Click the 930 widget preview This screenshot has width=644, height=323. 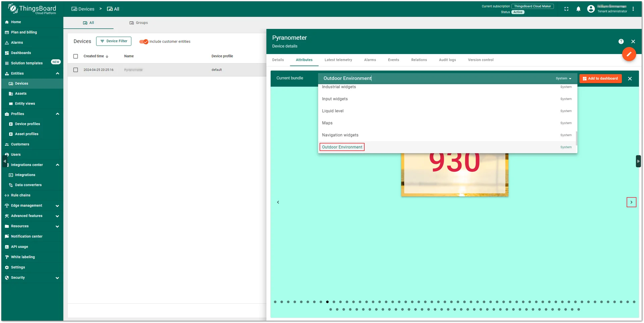[x=454, y=175]
